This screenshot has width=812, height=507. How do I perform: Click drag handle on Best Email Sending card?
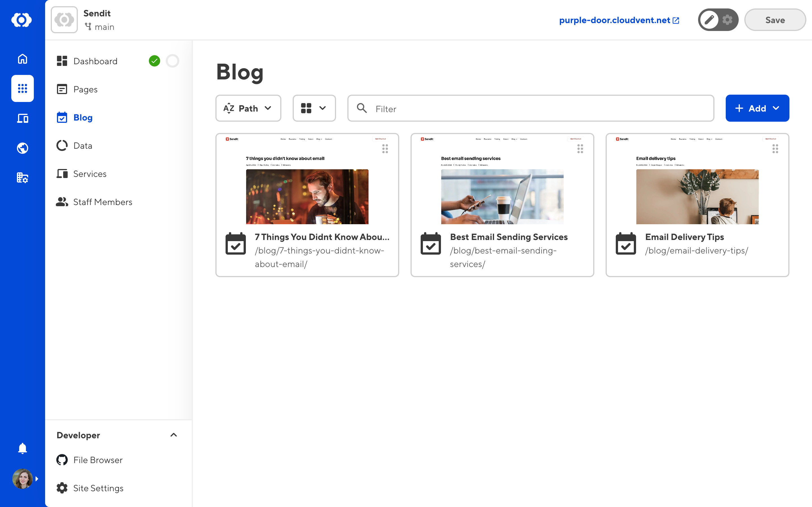(x=580, y=148)
